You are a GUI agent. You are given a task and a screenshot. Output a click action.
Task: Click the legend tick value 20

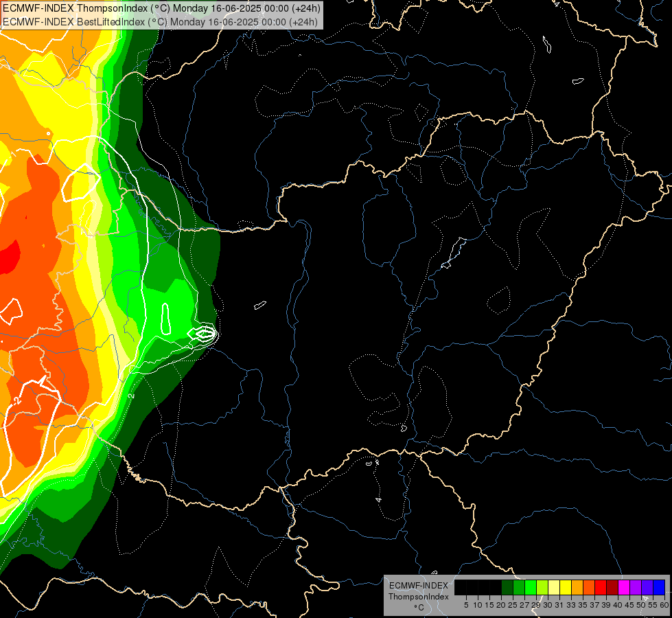tap(502, 605)
